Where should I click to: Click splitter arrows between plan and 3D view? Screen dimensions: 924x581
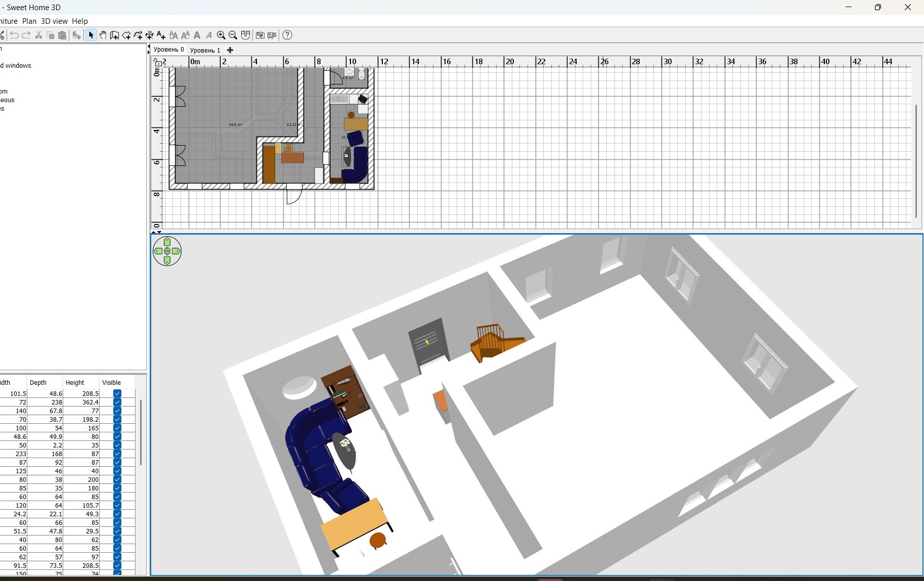pos(157,232)
